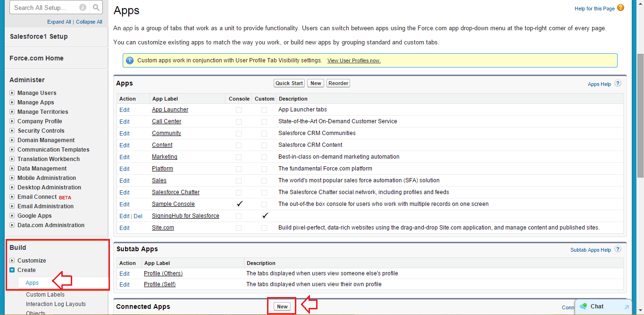Expand the Google Apps node
The width and height of the screenshot is (644, 315).
coord(12,216)
